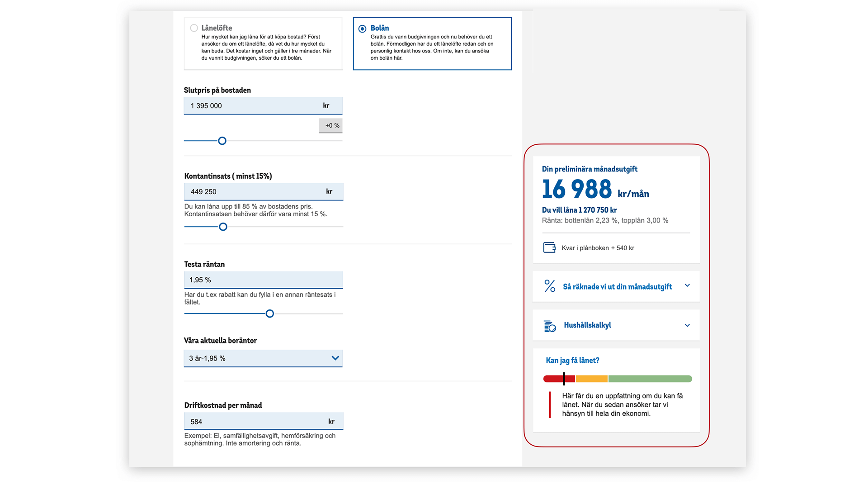Click the Driftkostnad per månad input field
Screen dimensions: 868x485
point(264,421)
